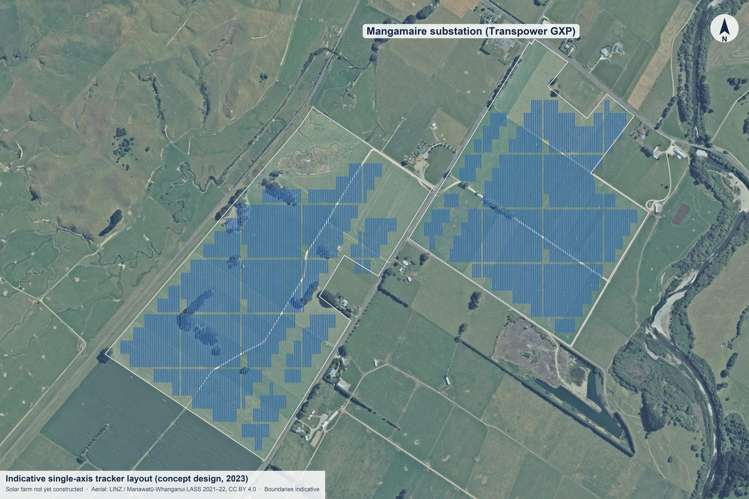Viewport: 749px width, 499px height.
Task: Click the 'Aerial: LINZ / Manawatū-Whanganui' attribution text
Action: tap(173, 490)
